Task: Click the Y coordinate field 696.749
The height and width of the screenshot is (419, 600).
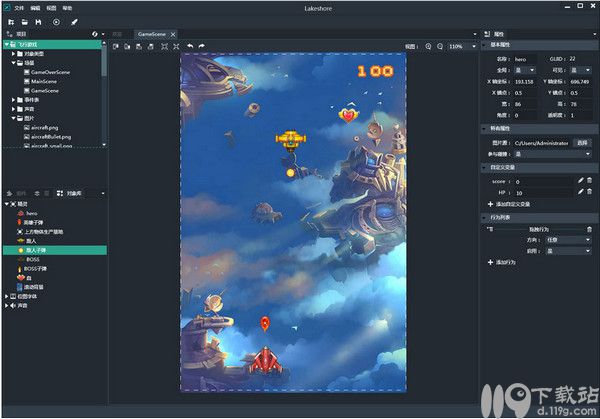Action: (x=580, y=82)
